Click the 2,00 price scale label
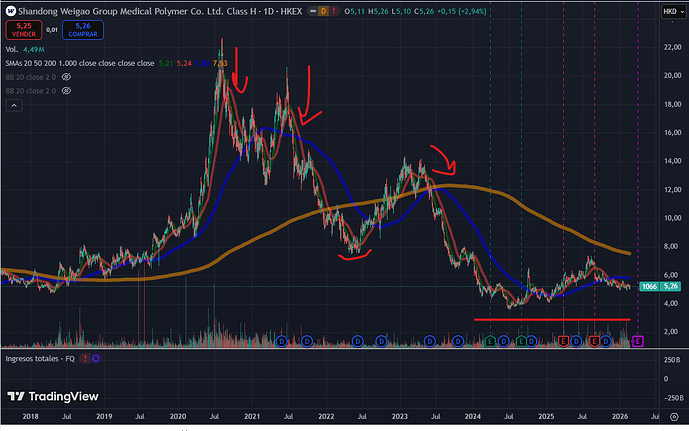689x431 pixels. (x=672, y=332)
